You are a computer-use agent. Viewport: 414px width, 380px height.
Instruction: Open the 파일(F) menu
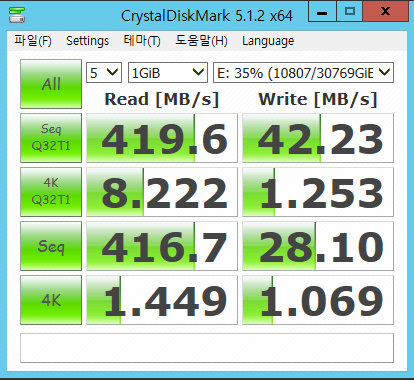33,41
